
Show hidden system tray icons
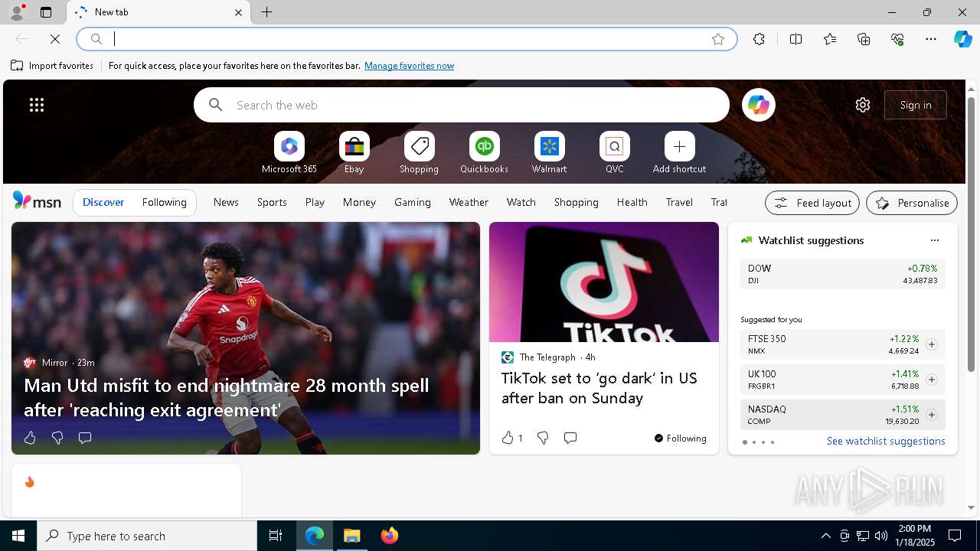coord(825,536)
